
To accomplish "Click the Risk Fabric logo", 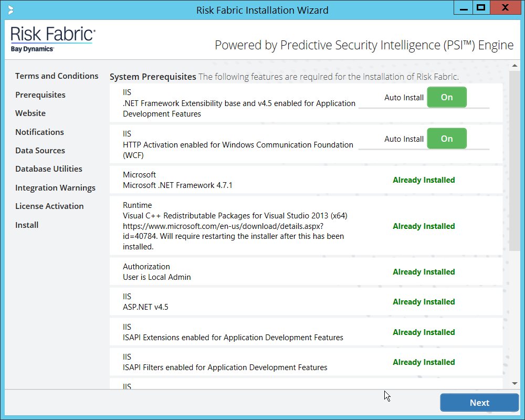I will [52, 39].
